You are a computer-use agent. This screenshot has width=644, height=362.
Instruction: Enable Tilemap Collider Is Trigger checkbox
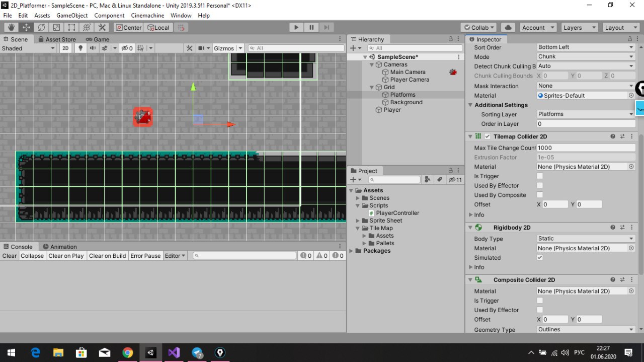(540, 176)
